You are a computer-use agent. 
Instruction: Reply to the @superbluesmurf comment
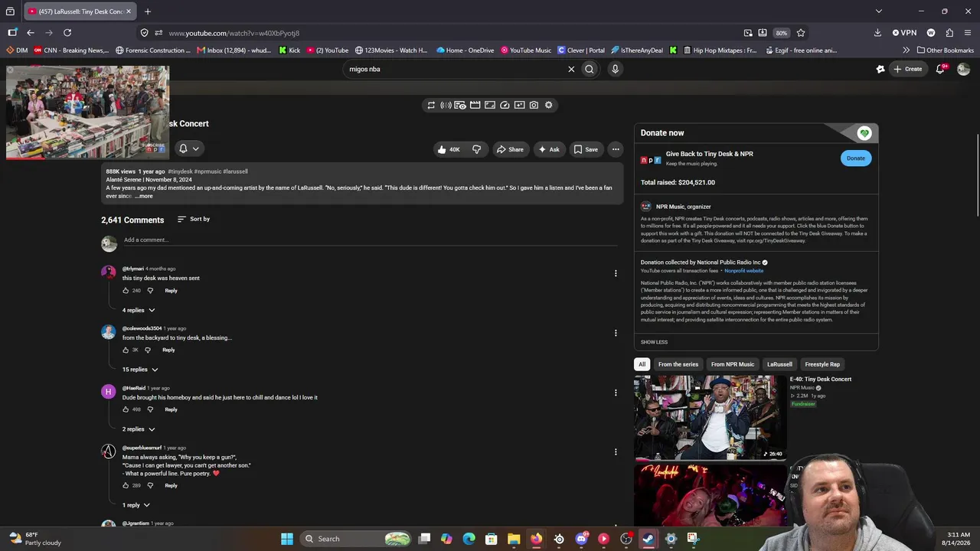point(171,485)
